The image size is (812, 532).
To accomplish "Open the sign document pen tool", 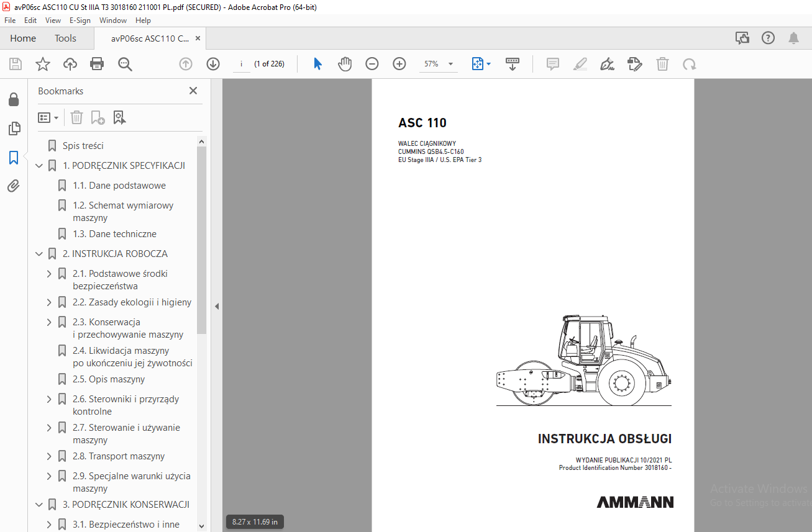I will (x=608, y=64).
